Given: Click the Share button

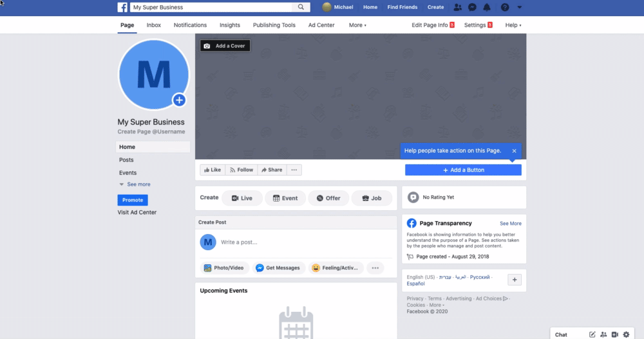Looking at the screenshot, I should coord(272,169).
